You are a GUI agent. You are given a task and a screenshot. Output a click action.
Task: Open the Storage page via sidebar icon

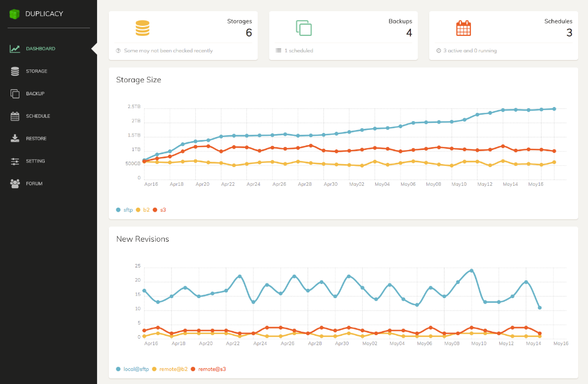[x=15, y=71]
